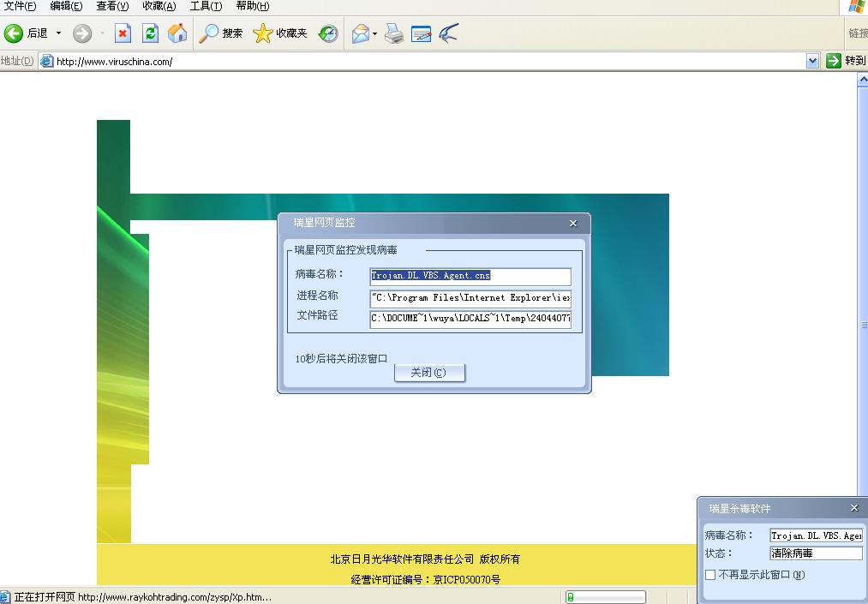Screen dimensions: 868x604
Task: Open the Favorites (收藏夹) star
Action: [279, 33]
